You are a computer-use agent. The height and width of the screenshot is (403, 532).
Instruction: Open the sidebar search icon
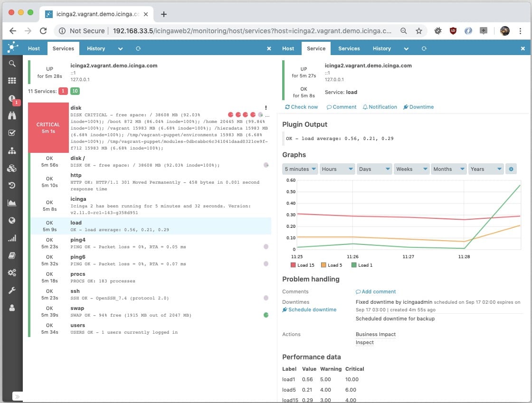[x=12, y=64]
